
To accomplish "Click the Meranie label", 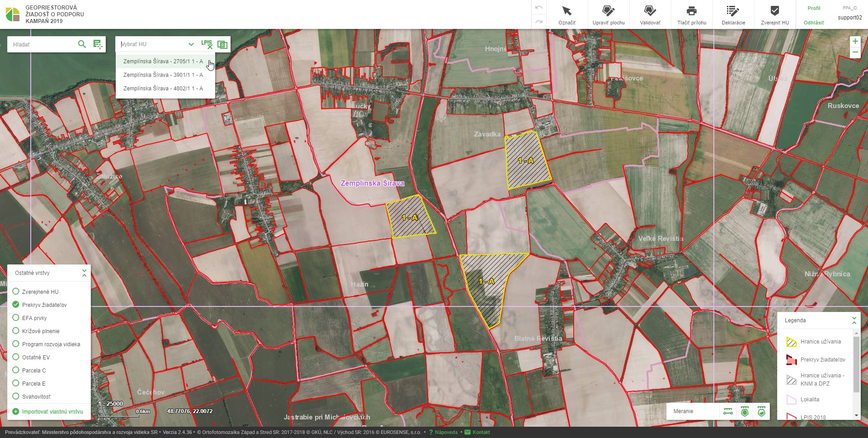I will coord(683,411).
